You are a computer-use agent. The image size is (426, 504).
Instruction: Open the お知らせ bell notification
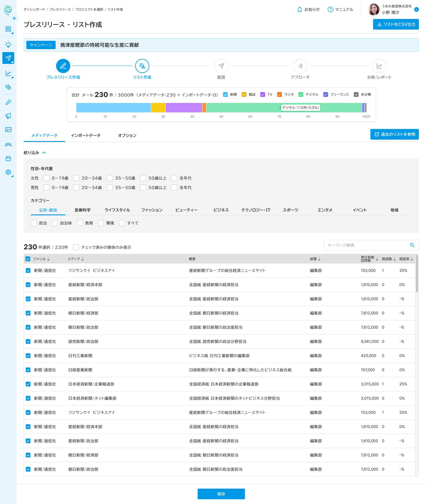pyautogui.click(x=299, y=9)
